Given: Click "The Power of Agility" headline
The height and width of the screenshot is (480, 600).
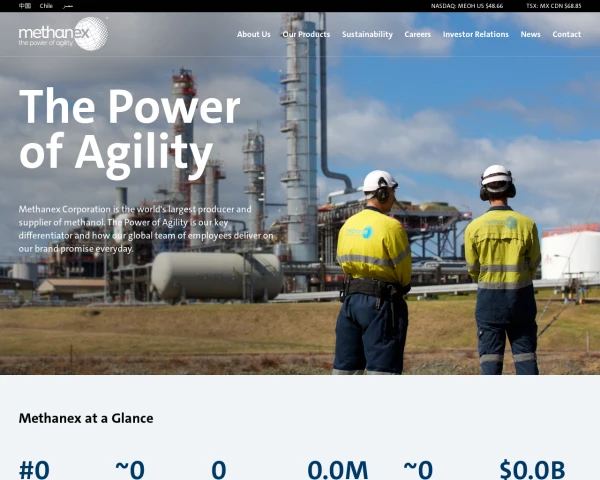Looking at the screenshot, I should pos(129,132).
